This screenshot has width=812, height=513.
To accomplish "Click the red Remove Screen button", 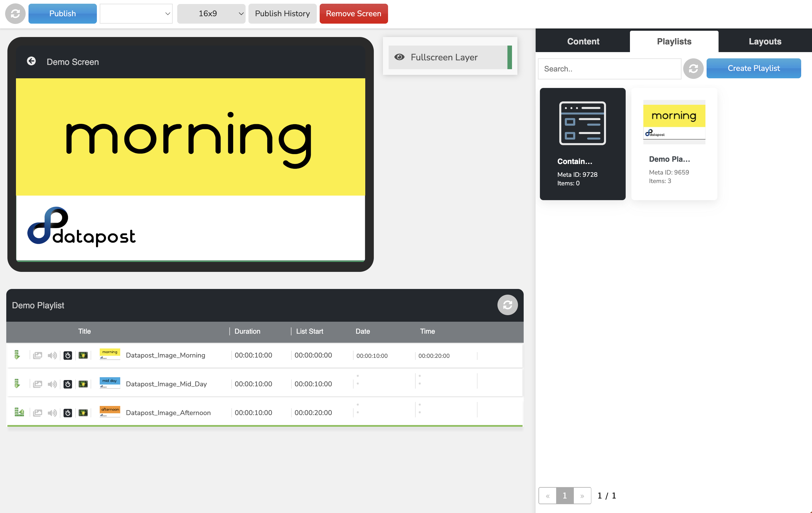I will (353, 13).
